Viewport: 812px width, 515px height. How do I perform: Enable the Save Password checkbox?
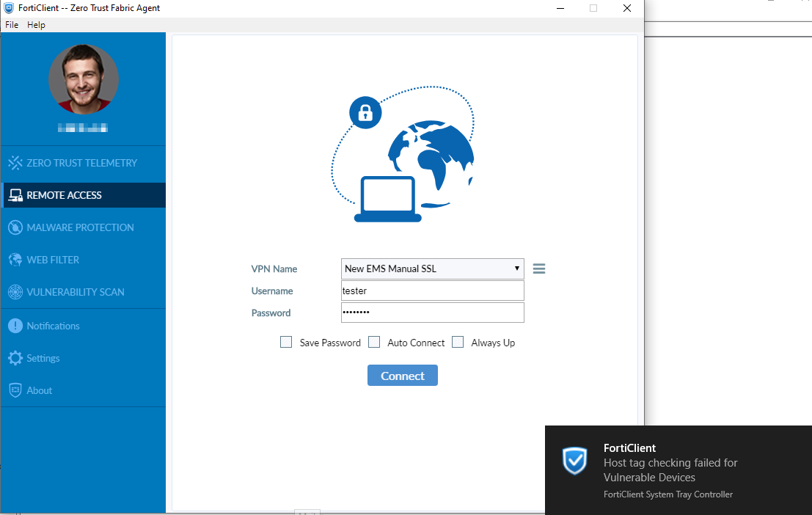(x=286, y=342)
